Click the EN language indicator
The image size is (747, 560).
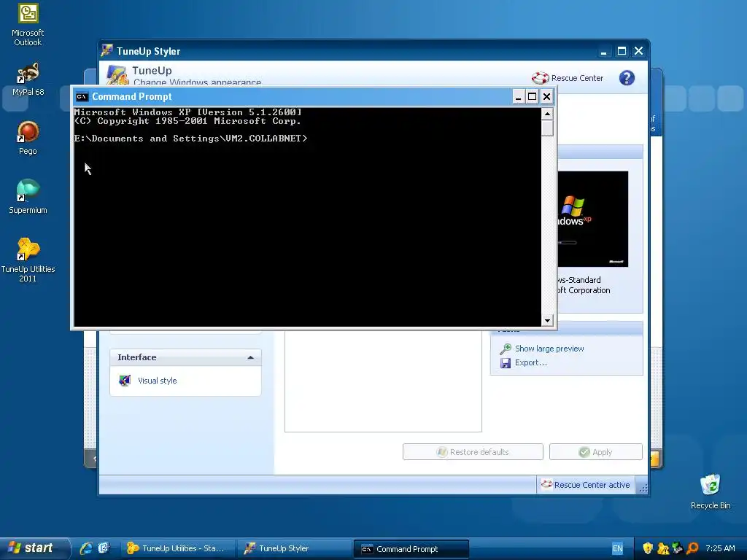point(617,548)
